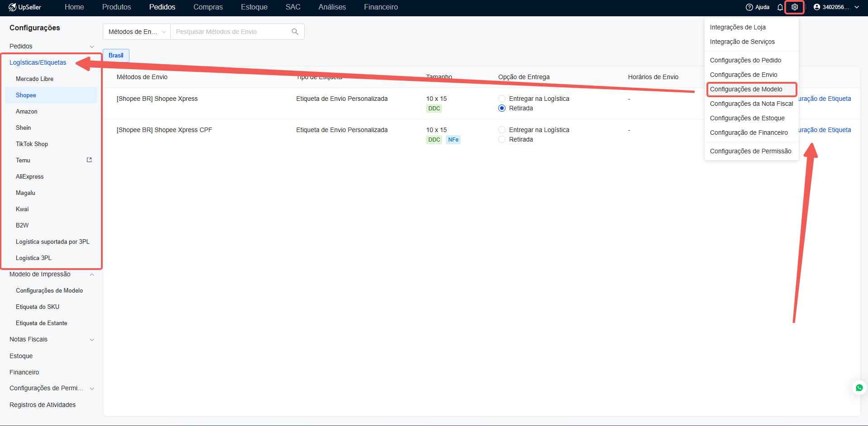Select the Brasil tab
The width and height of the screenshot is (868, 426).
[x=116, y=55]
